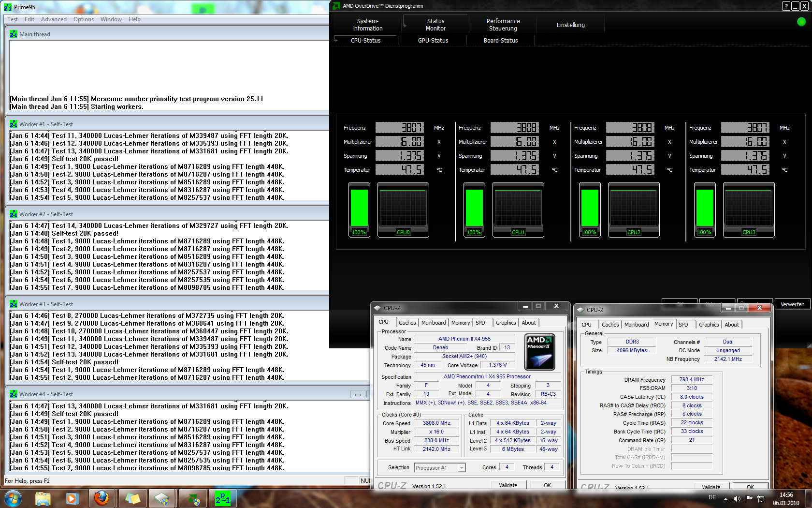The width and height of the screenshot is (812, 508).
Task: Click the AMD Phenom II logo in CPU-Z
Action: coord(539,352)
